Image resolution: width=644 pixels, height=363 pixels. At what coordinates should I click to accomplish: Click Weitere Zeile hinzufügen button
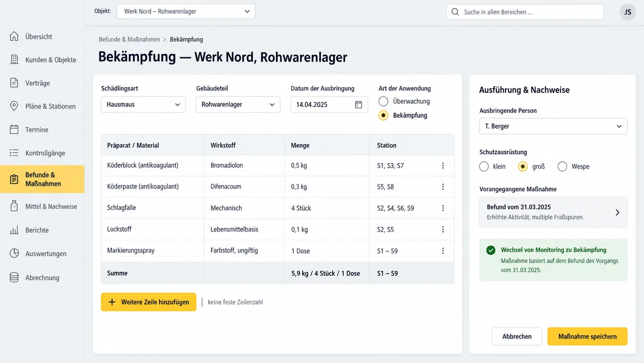click(149, 302)
